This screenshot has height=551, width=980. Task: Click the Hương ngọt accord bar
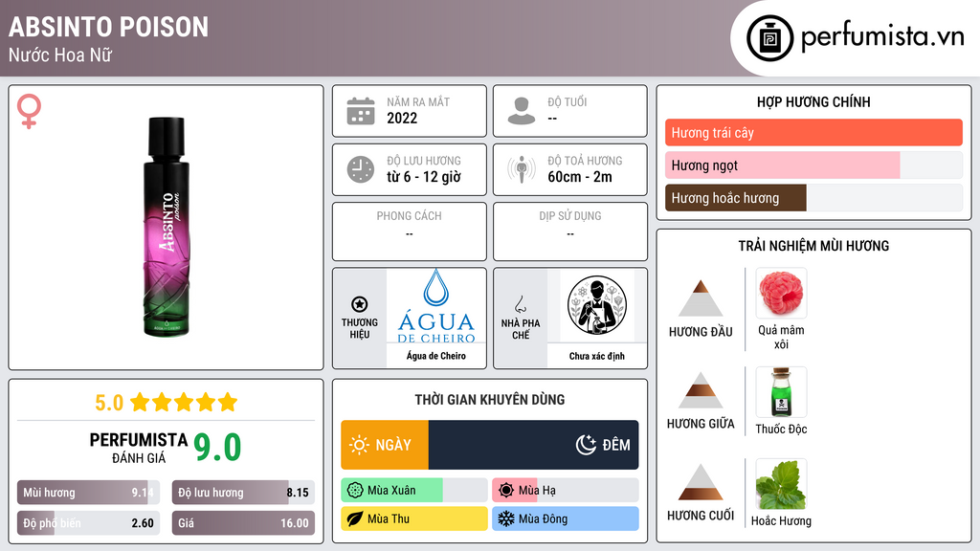pyautogui.click(x=813, y=165)
